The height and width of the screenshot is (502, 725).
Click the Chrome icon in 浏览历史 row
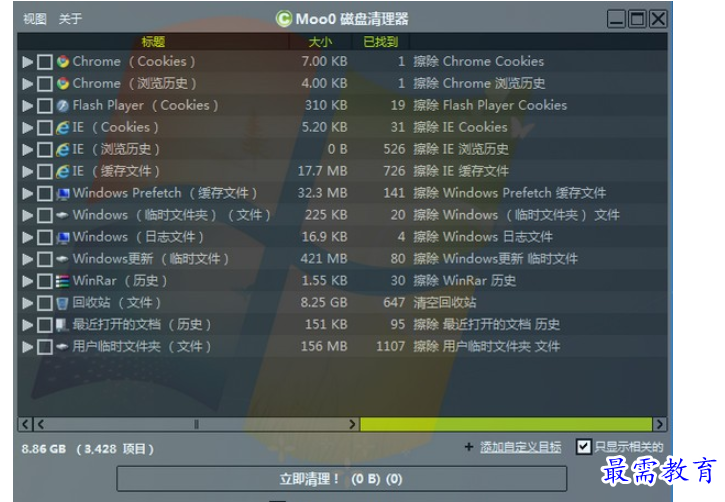pyautogui.click(x=63, y=84)
